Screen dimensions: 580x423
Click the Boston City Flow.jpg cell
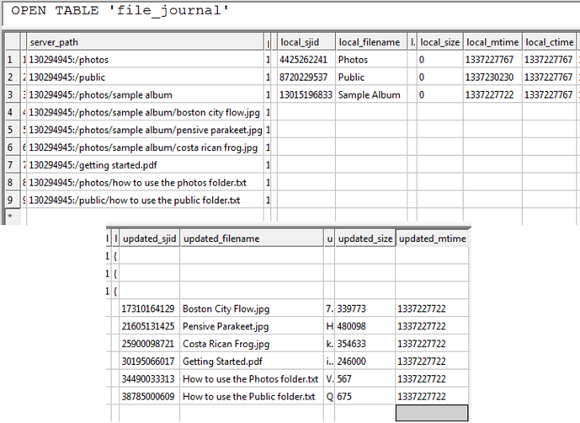252,309
